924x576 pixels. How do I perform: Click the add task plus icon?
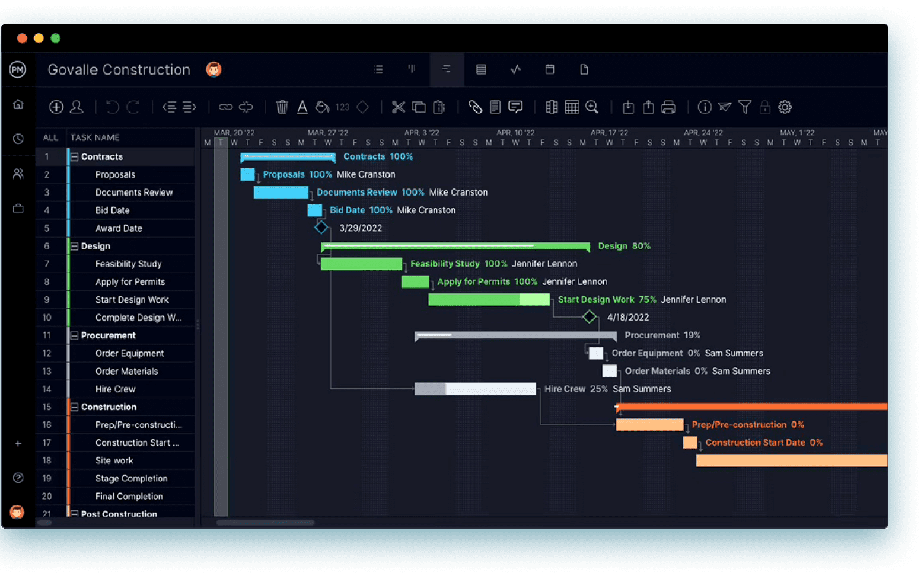pyautogui.click(x=56, y=107)
